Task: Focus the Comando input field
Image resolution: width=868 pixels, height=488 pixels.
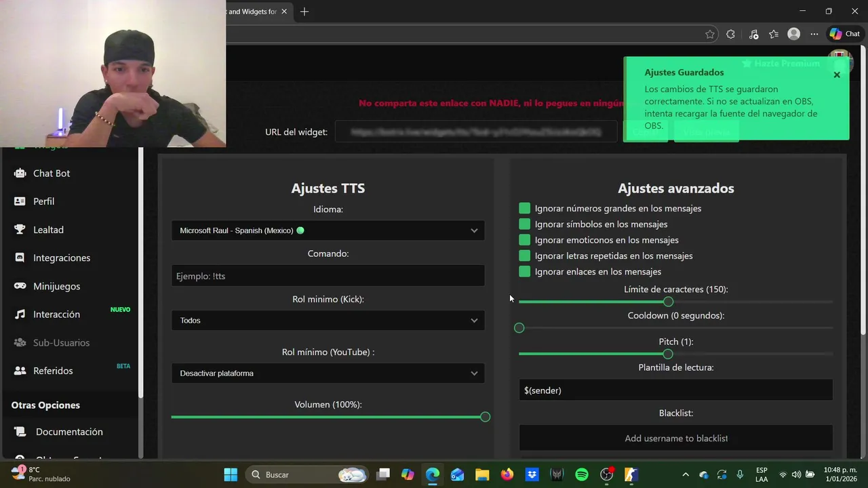Action: pyautogui.click(x=328, y=276)
